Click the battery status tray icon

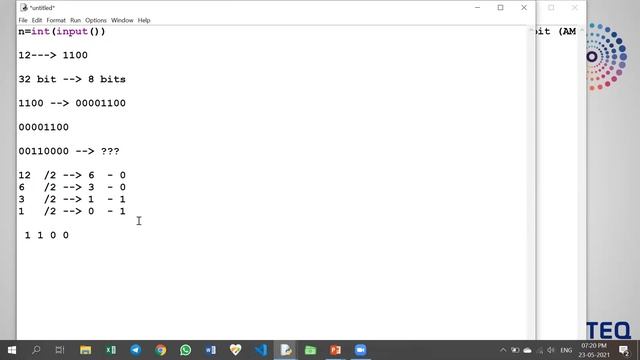pos(515,350)
